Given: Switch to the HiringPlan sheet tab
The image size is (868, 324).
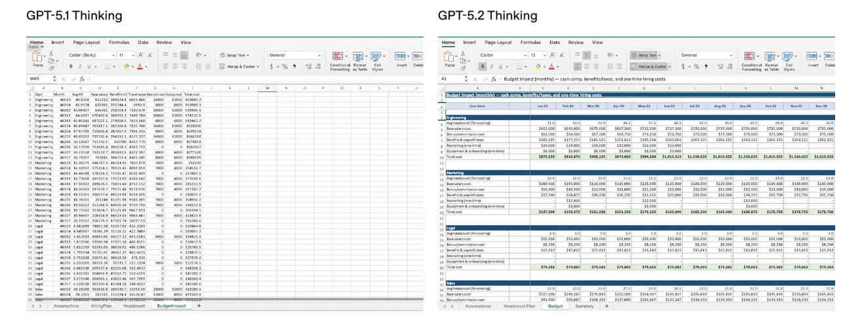Looking at the screenshot, I should 102,306.
